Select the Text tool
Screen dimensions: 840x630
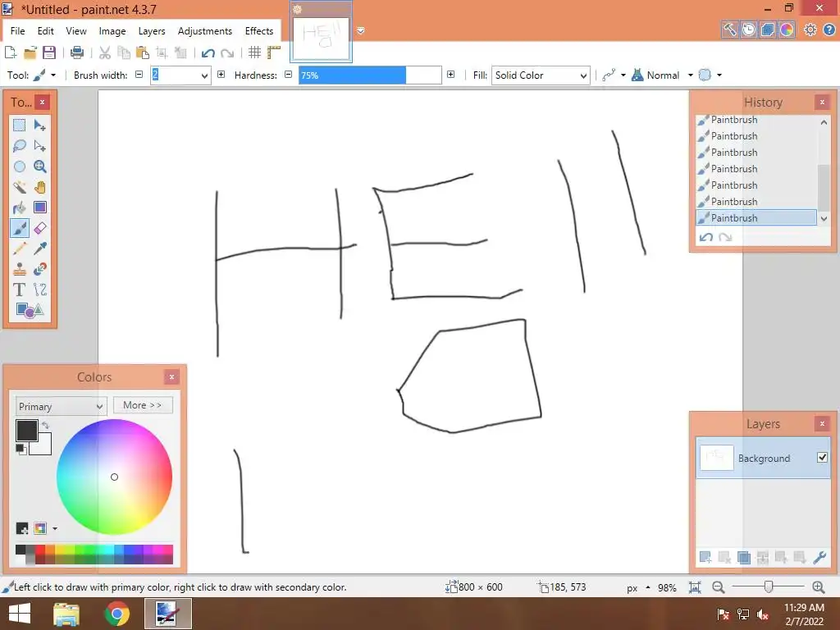pyautogui.click(x=20, y=290)
